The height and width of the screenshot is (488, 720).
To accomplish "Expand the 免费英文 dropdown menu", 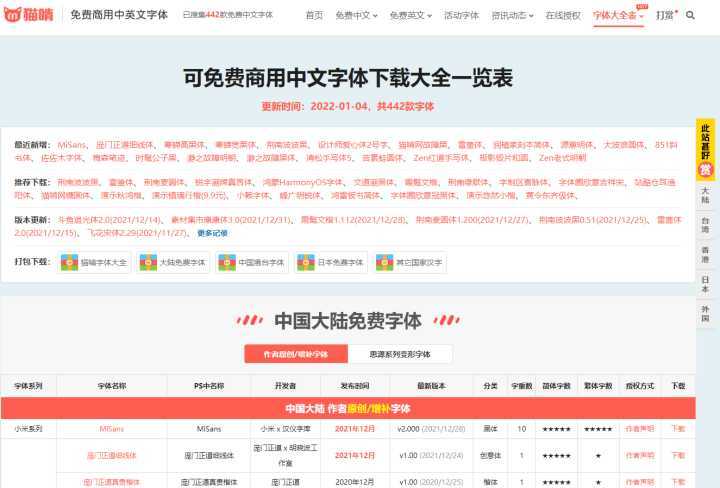I will point(411,15).
